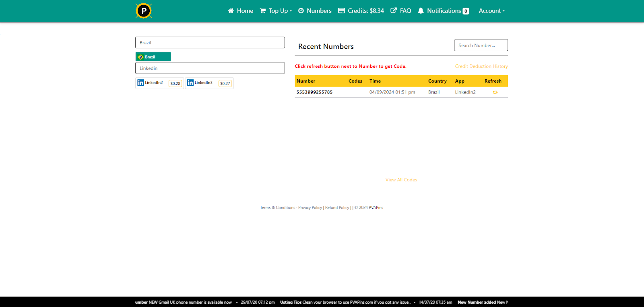Select the Brazil country button
The width and height of the screenshot is (644, 307).
(x=153, y=57)
